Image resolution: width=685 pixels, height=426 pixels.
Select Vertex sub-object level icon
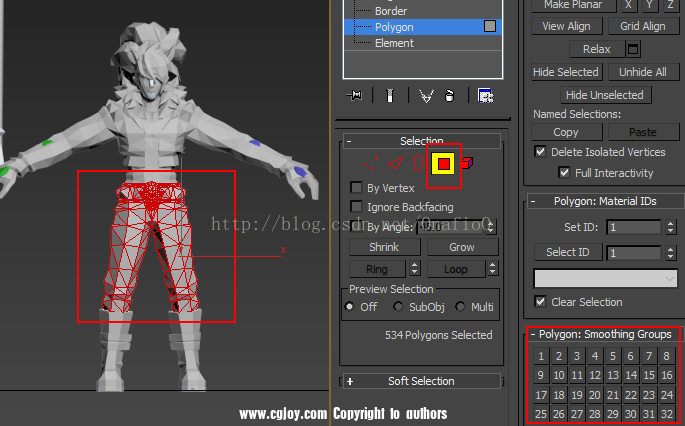coord(370,162)
